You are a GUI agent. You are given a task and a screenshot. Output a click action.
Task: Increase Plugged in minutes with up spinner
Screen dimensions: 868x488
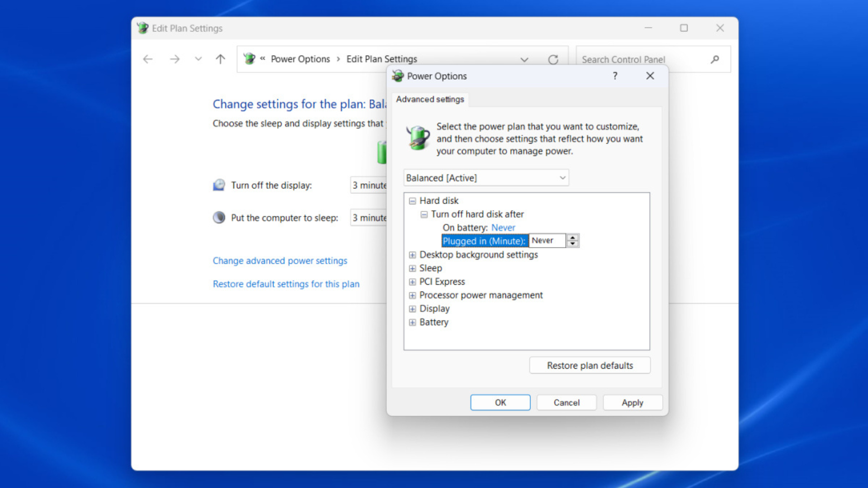pyautogui.click(x=573, y=237)
